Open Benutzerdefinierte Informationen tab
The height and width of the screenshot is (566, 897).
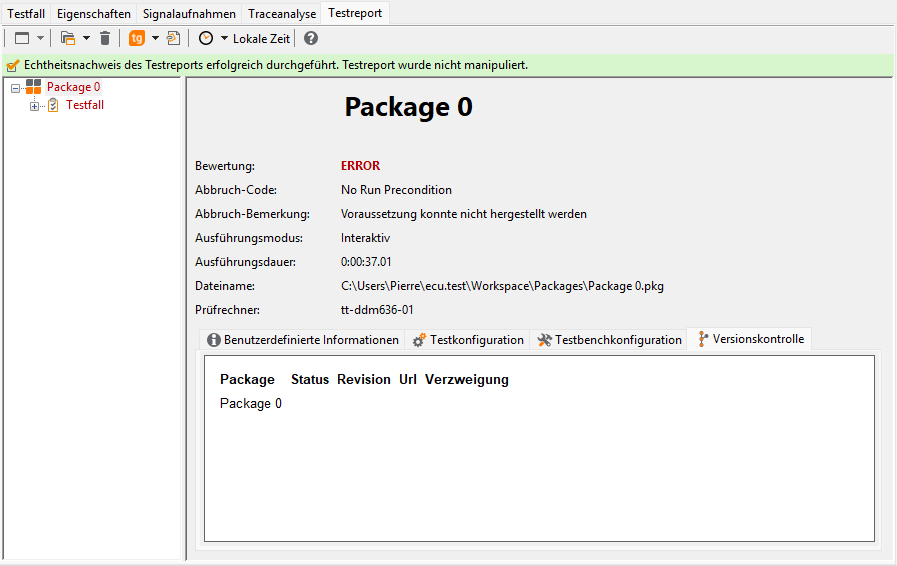click(303, 340)
